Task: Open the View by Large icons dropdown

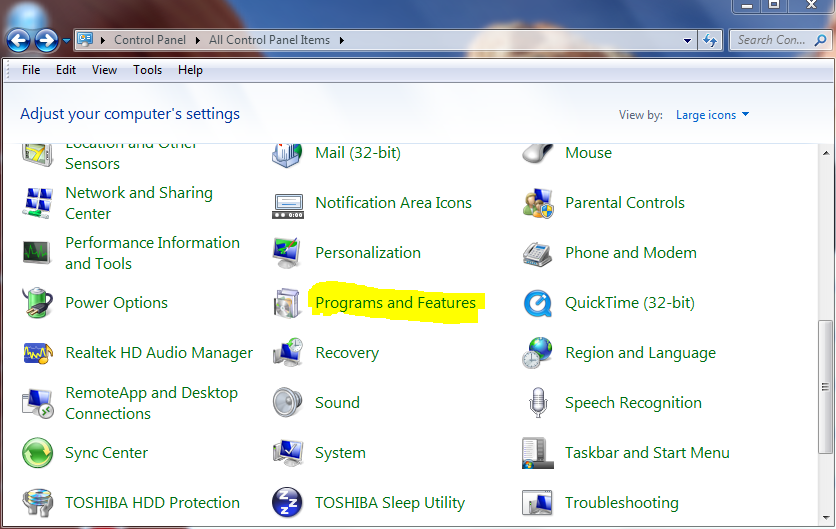Action: coord(712,115)
